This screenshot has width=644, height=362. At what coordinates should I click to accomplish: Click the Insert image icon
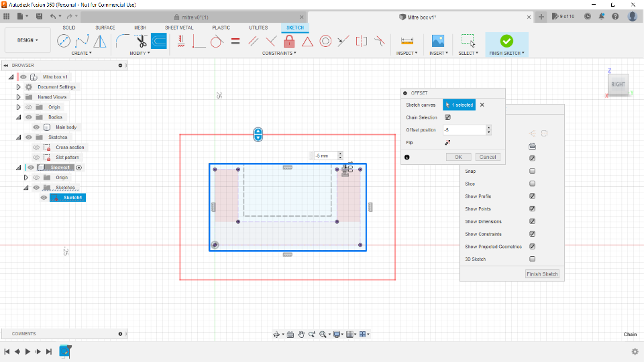coord(437,42)
